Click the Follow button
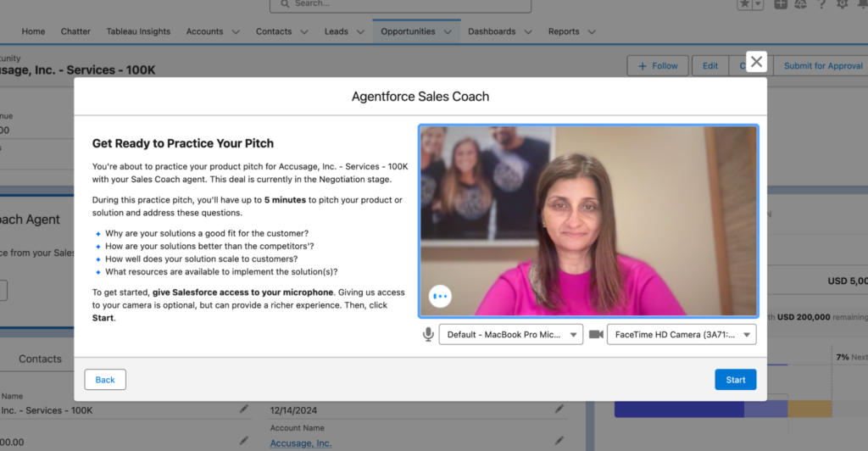This screenshot has width=868, height=451. click(x=658, y=66)
